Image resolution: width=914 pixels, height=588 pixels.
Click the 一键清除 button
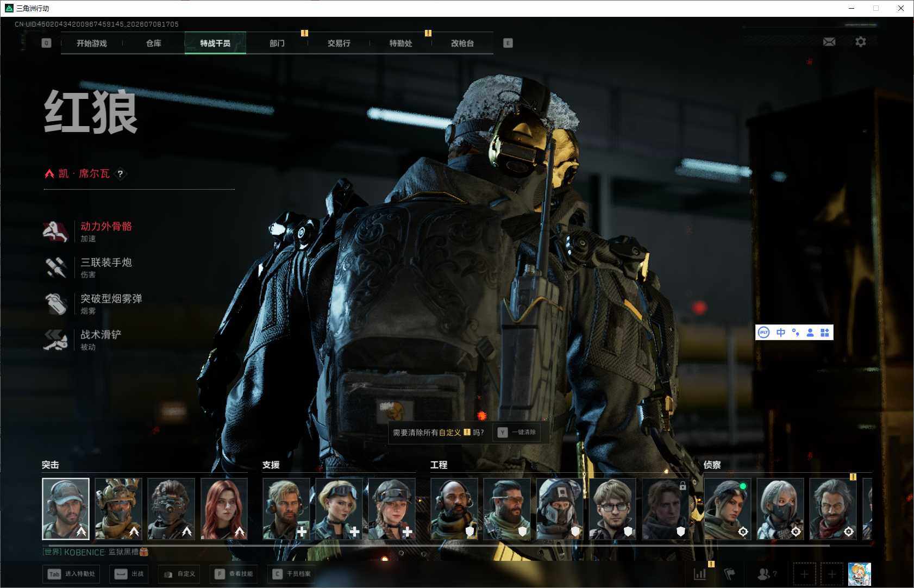point(517,433)
